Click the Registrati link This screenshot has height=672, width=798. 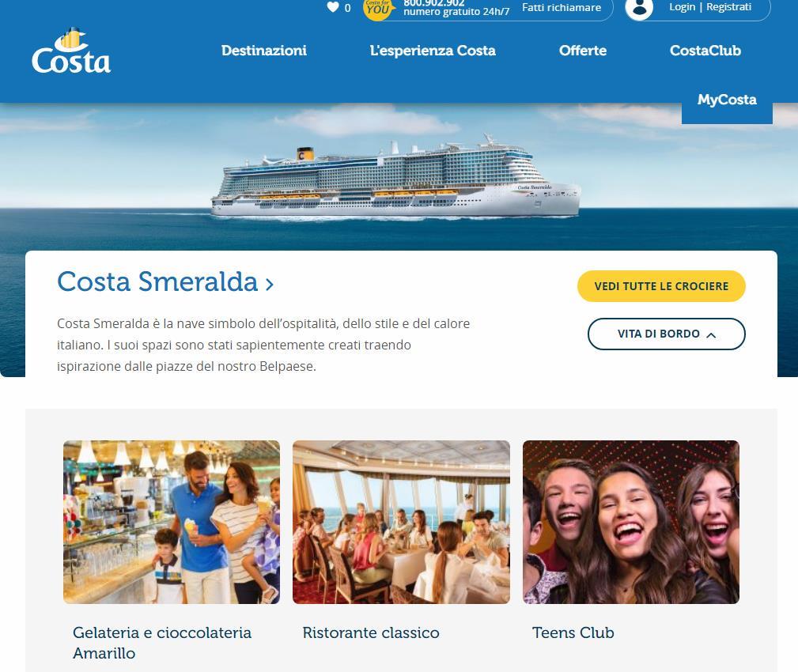click(x=728, y=7)
